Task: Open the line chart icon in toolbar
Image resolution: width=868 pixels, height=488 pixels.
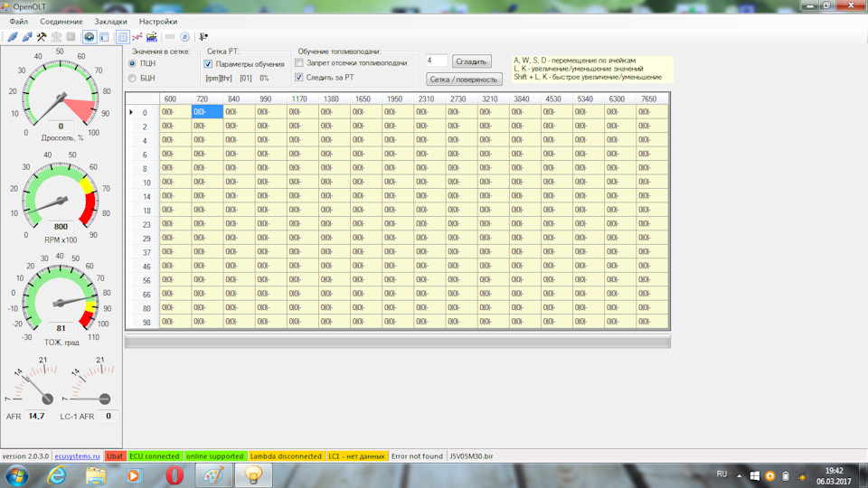Action: pos(137,37)
